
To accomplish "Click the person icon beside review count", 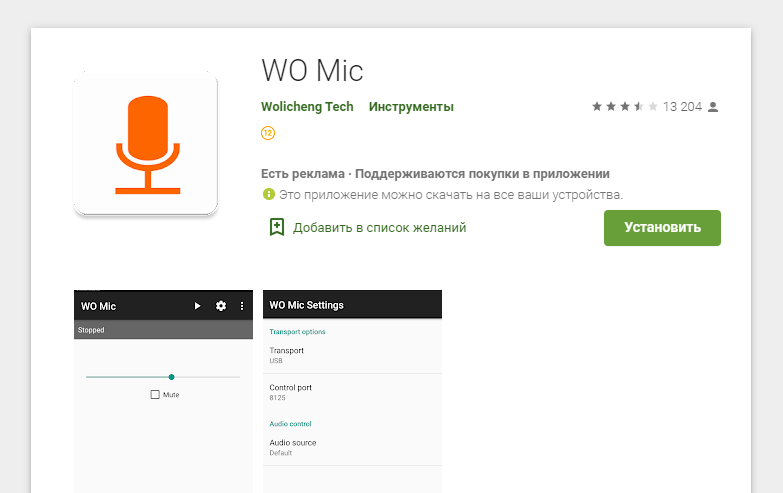I will click(713, 107).
